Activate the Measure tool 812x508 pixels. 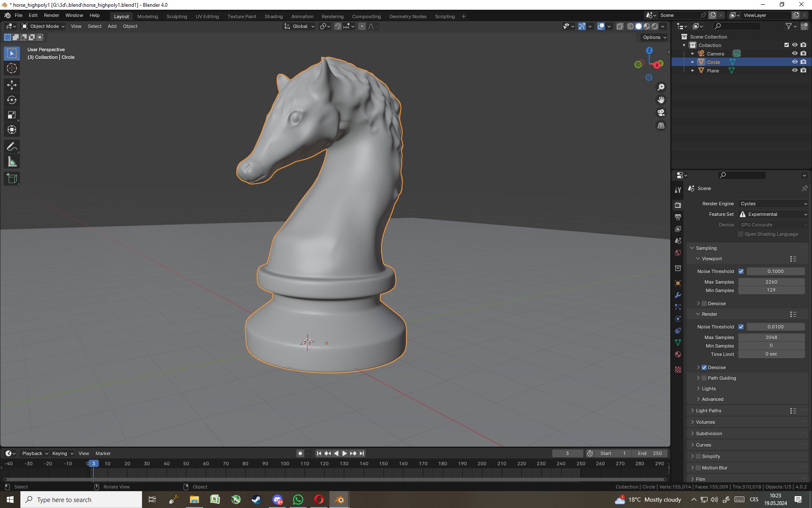pos(12,161)
